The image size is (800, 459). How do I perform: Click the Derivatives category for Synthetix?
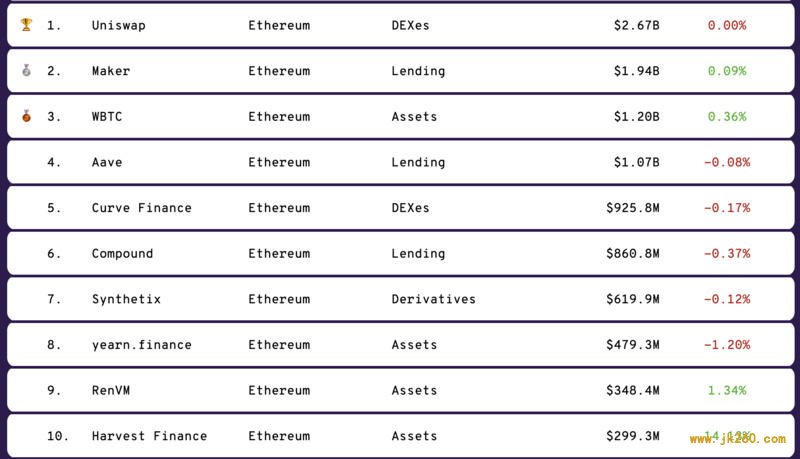pyautogui.click(x=434, y=299)
